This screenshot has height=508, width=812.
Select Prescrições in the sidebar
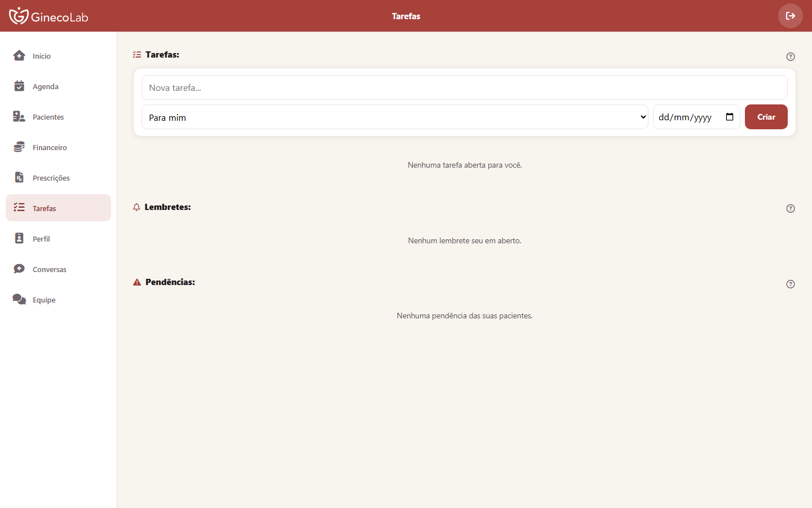click(x=59, y=178)
